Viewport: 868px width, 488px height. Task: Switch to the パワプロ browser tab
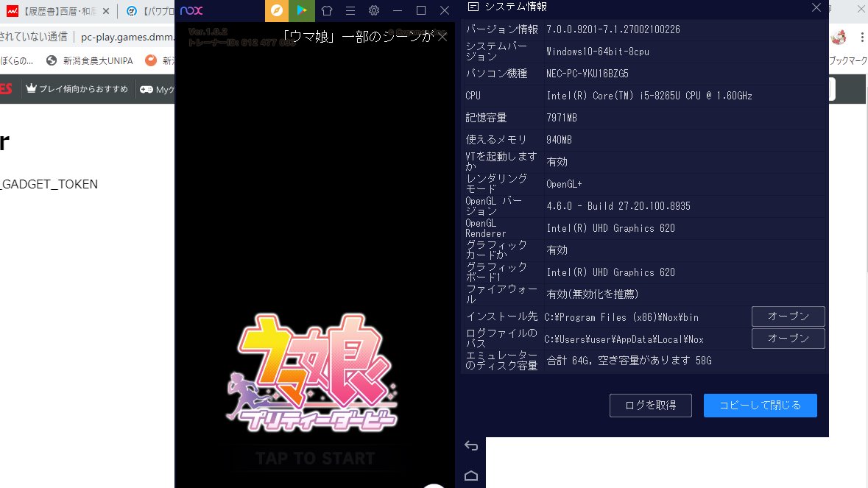pyautogui.click(x=149, y=11)
